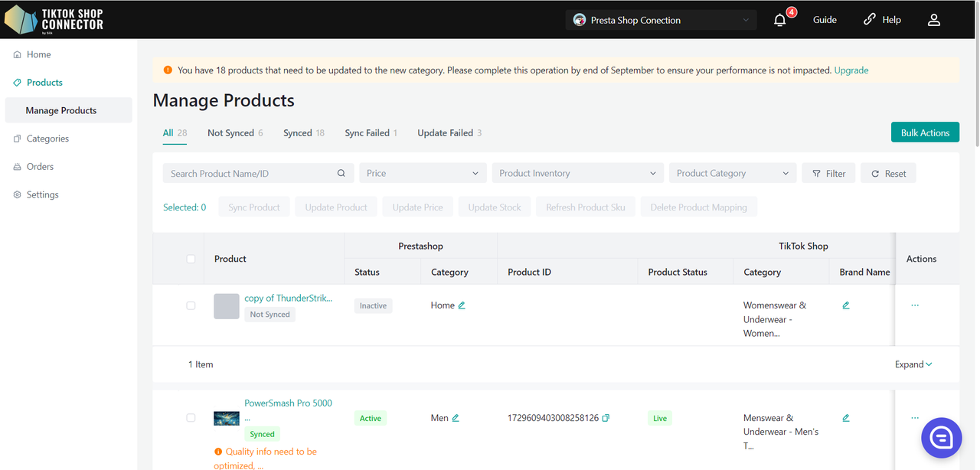Click the Sync Product button

tap(254, 207)
